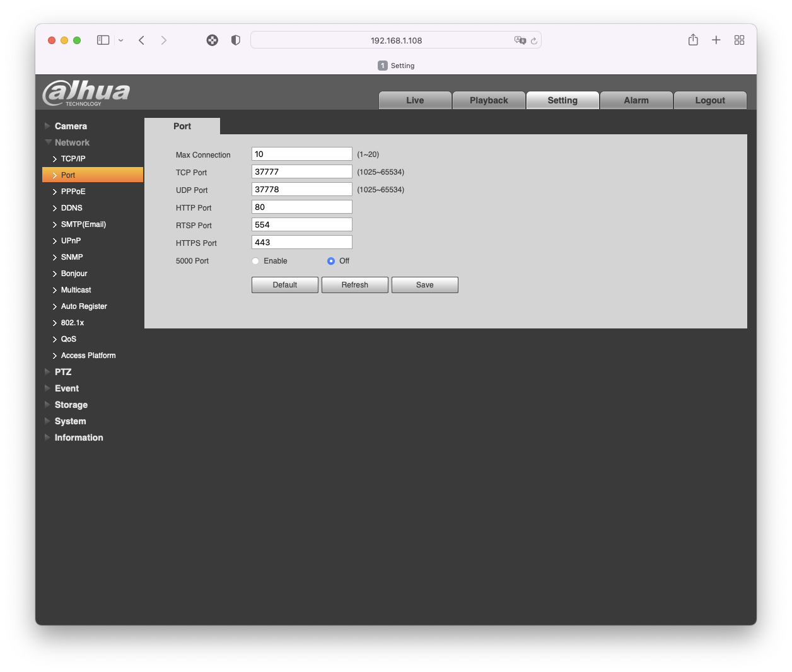Click the Logout tab
The width and height of the screenshot is (792, 672).
point(710,100)
